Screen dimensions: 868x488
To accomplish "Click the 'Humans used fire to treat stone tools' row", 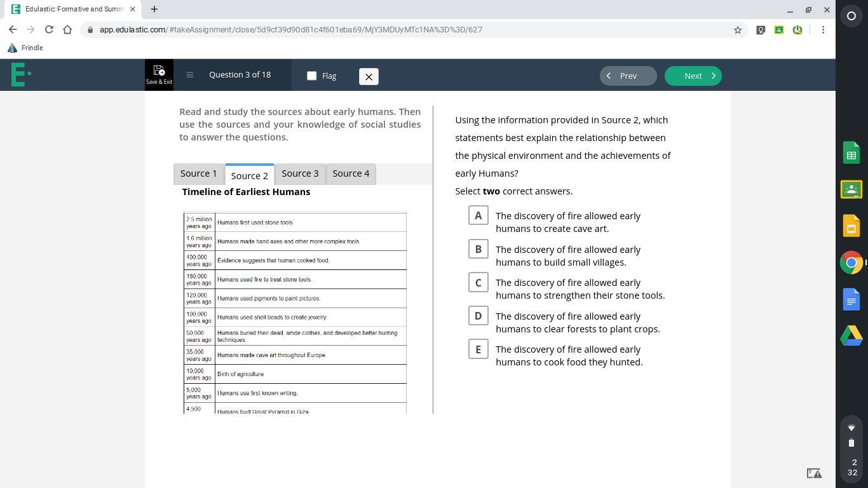I will pos(295,280).
